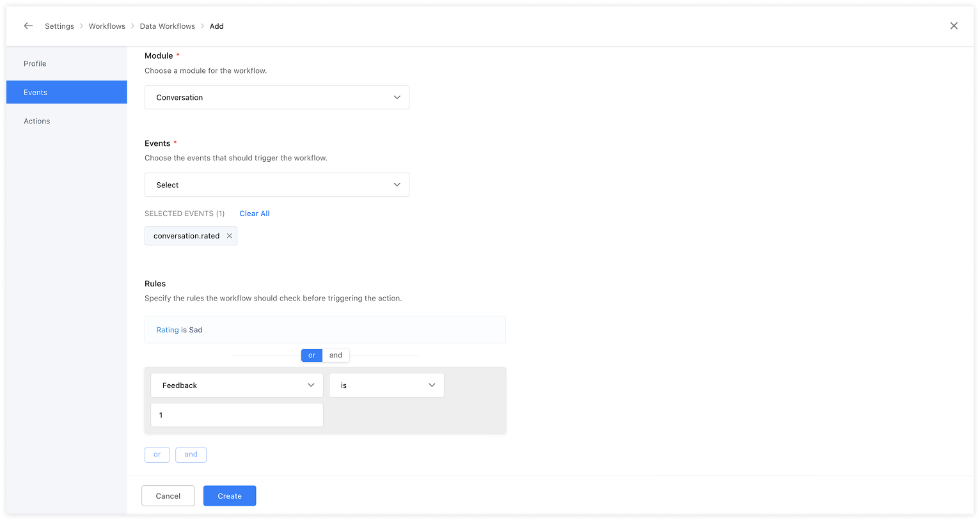Switch rule connector to 'and'
980x521 pixels.
coord(336,355)
